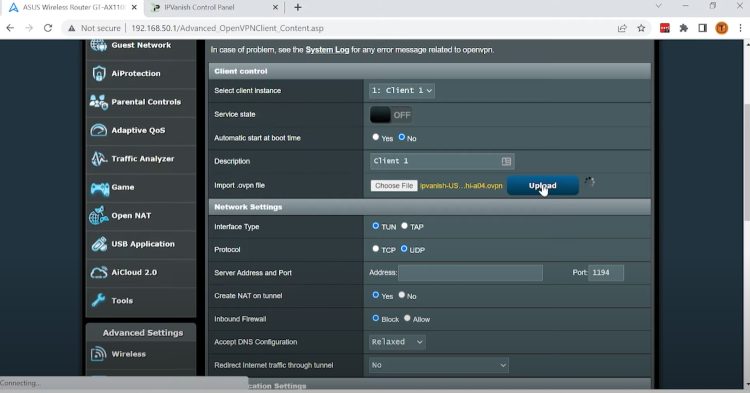Click the USB Application icon
The image size is (750, 393).
coord(99,244)
